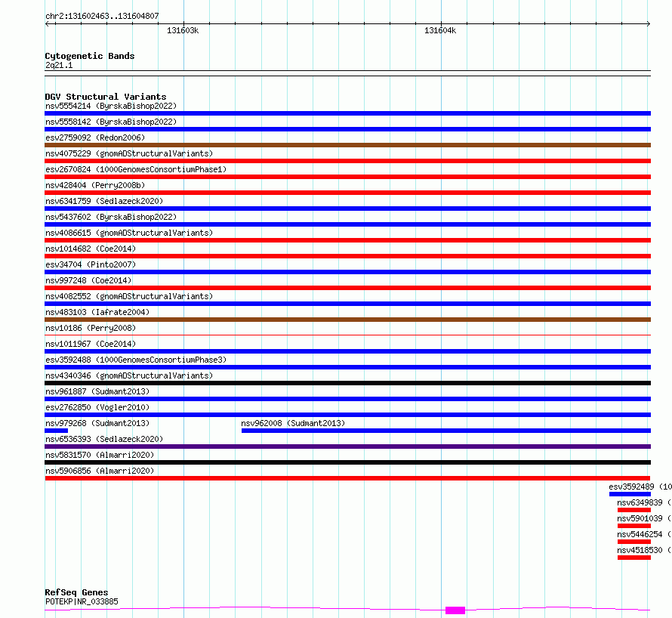Select the blue esv3592489 feature bar
The height and width of the screenshot is (618, 672).
[630, 494]
